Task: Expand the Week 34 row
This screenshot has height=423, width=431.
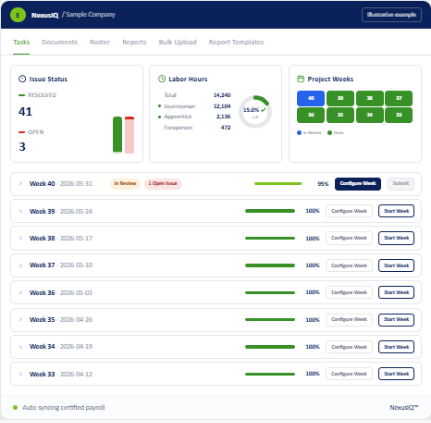Action: (x=20, y=347)
